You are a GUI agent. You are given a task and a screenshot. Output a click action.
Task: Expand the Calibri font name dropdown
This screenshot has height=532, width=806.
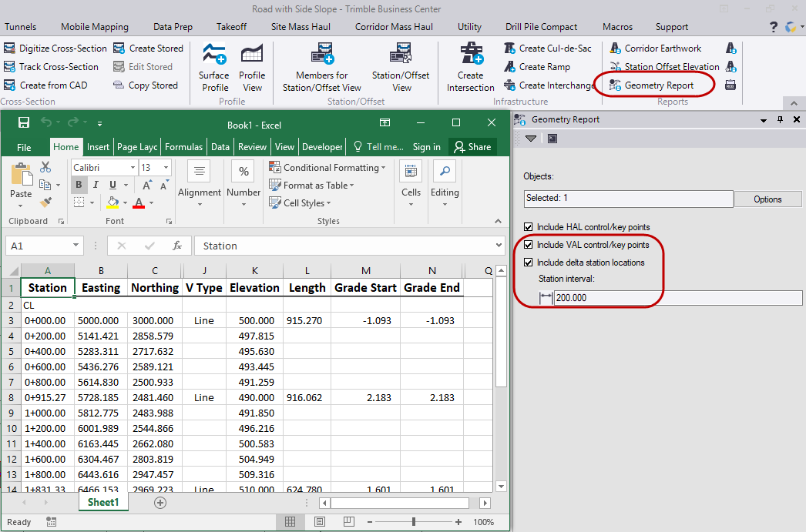coord(133,167)
